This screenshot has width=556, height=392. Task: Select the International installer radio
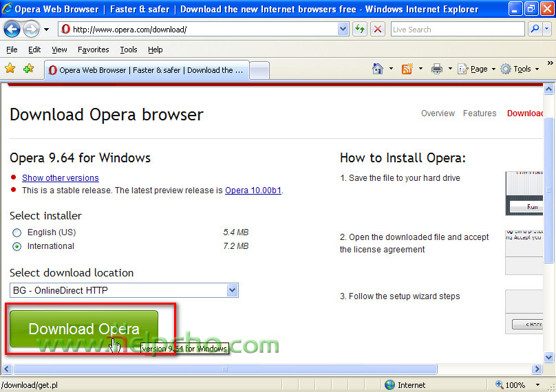point(17,246)
